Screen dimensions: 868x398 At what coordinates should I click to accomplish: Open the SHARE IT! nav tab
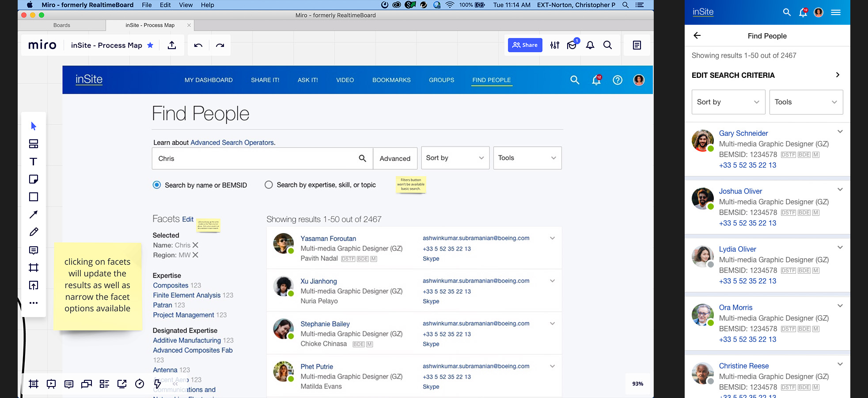pos(265,80)
